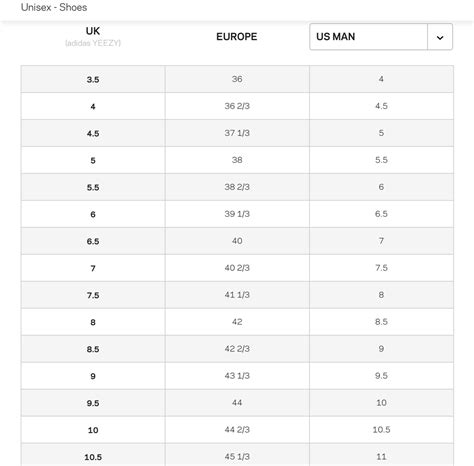The width and height of the screenshot is (474, 466).
Task: Select Europe size 43 1/3 cell
Action: [x=237, y=376]
